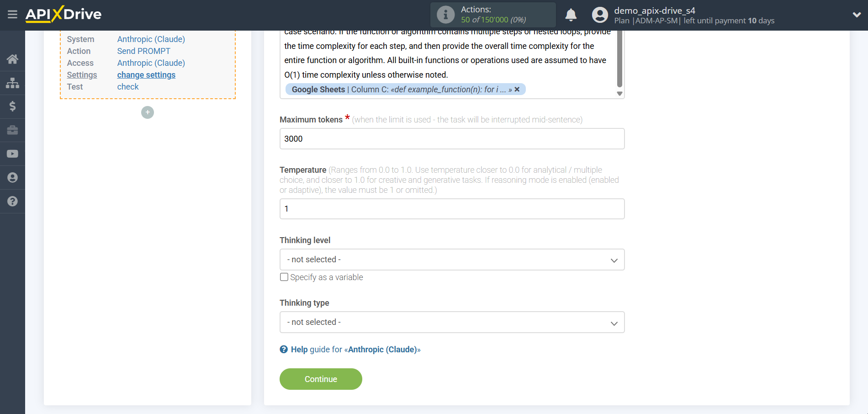Click the Google Sheets Column C variable tag
Screen dimensions: 868x414
click(x=405, y=90)
